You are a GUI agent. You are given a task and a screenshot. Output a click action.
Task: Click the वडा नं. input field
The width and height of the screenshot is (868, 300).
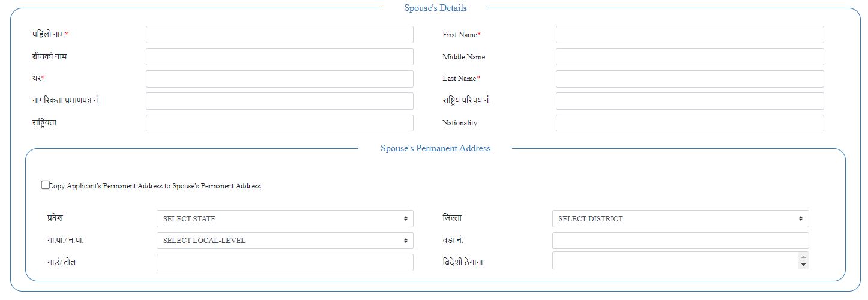pos(680,241)
